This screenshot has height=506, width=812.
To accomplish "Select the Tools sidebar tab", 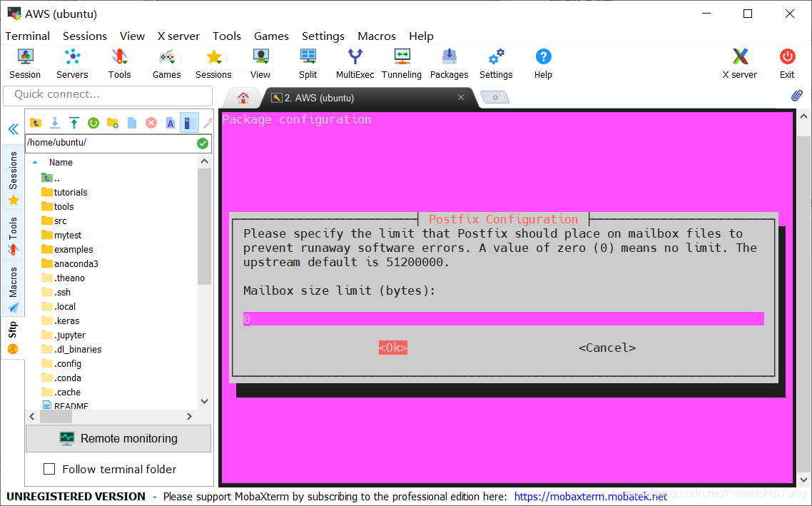I will coord(14,236).
